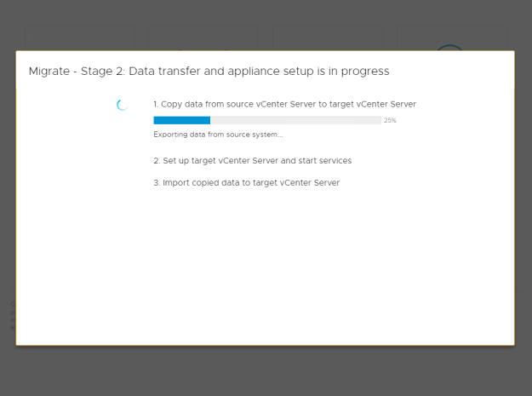Select step 2 'Set up target vCenter Server'
Screen dimensions: 532x396
(x=253, y=160)
